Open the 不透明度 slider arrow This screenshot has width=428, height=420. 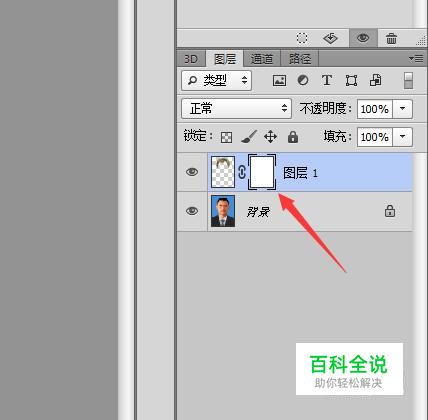tap(403, 109)
